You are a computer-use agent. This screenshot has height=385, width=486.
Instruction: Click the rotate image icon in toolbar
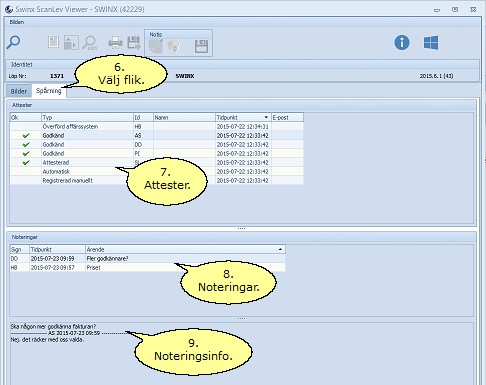71,43
